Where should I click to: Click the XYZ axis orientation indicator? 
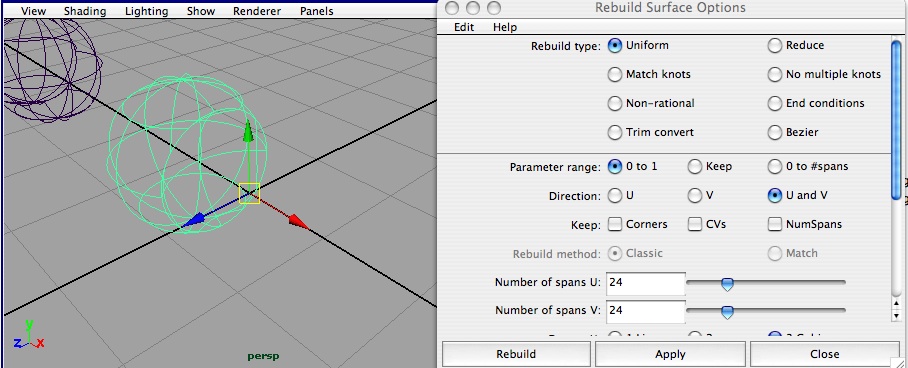tap(27, 335)
